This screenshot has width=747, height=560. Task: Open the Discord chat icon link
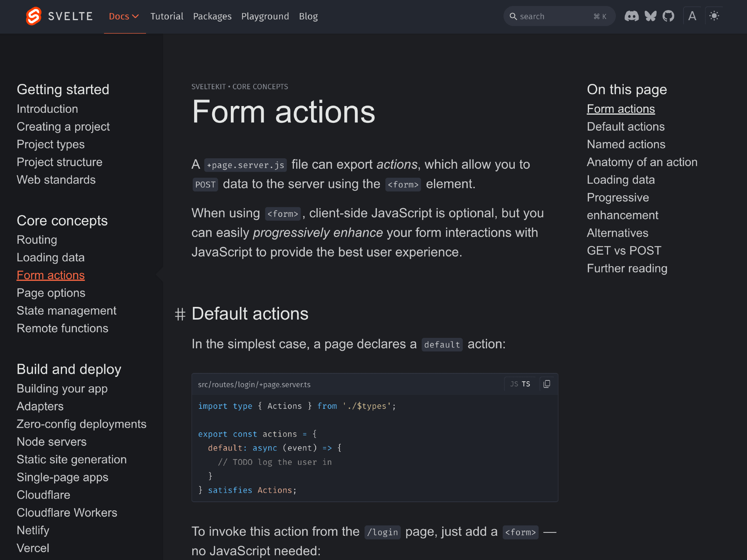(x=632, y=16)
